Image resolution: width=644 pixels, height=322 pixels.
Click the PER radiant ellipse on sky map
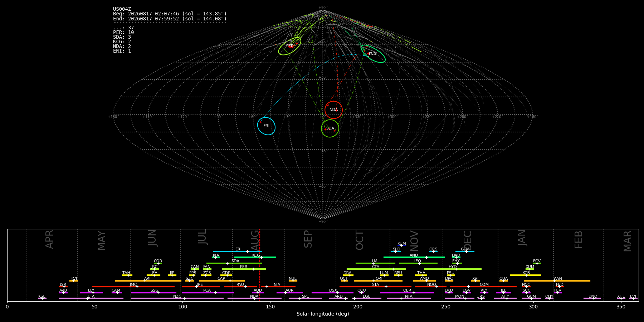point(290,46)
